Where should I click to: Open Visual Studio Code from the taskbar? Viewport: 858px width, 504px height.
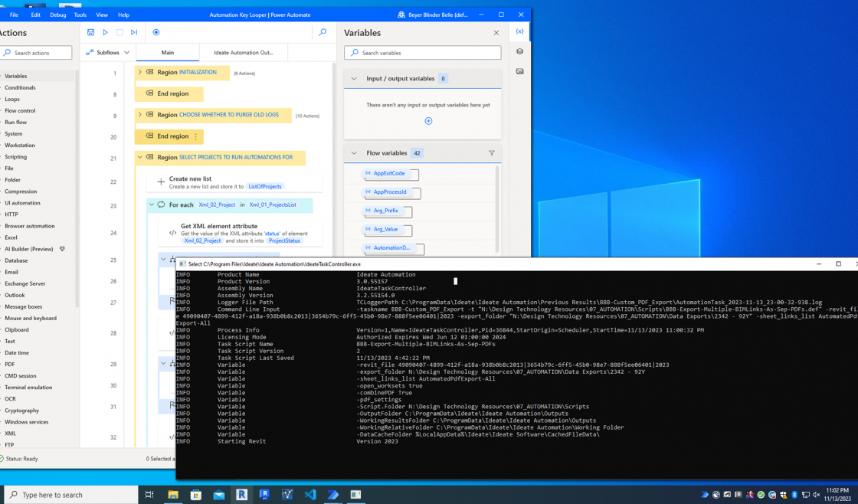(x=310, y=495)
